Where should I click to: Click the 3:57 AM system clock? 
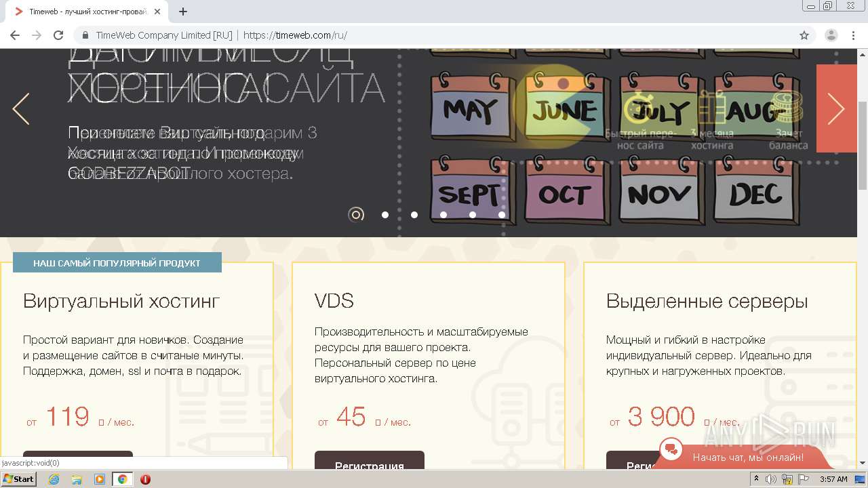(833, 479)
